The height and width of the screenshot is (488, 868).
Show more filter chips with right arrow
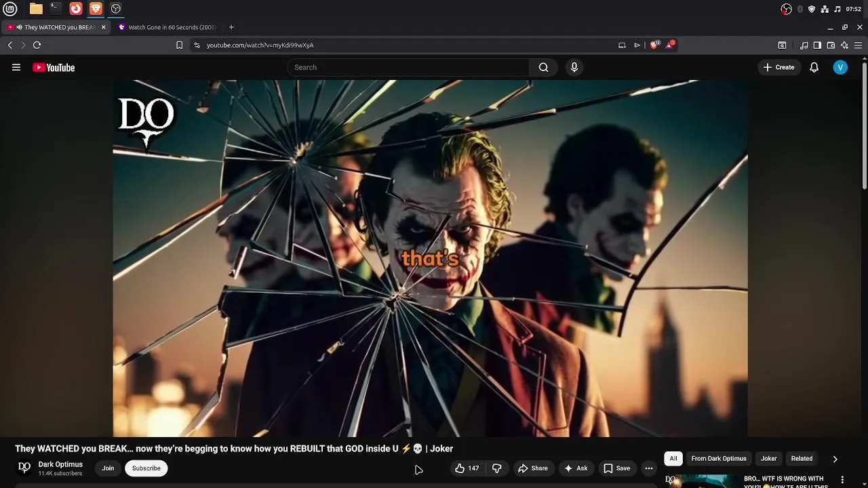click(x=835, y=459)
